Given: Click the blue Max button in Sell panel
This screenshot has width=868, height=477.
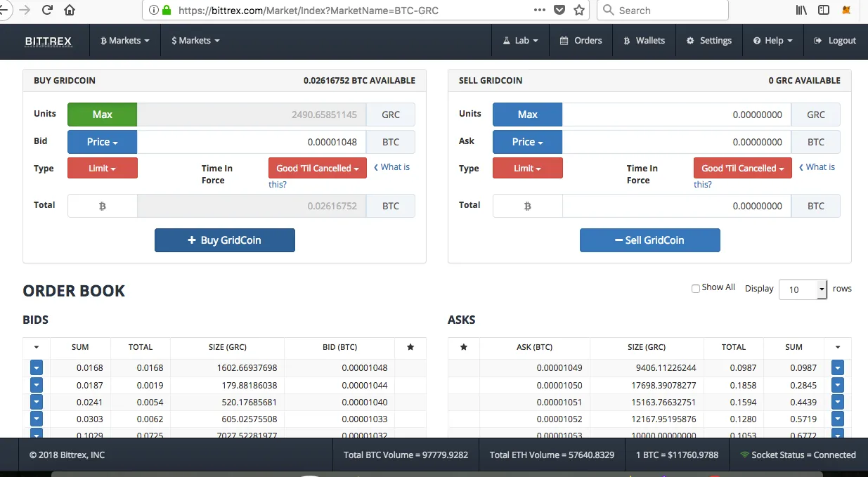Looking at the screenshot, I should 527,115.
